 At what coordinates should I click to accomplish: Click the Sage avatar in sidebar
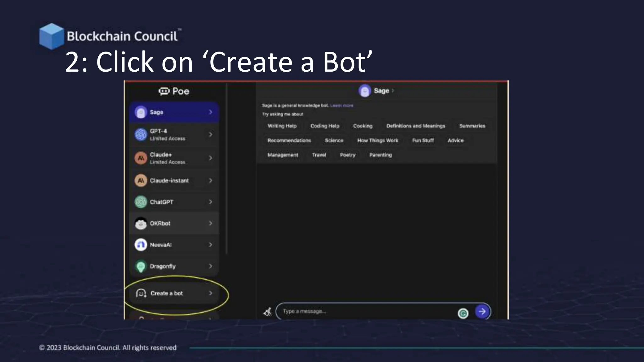tap(141, 112)
